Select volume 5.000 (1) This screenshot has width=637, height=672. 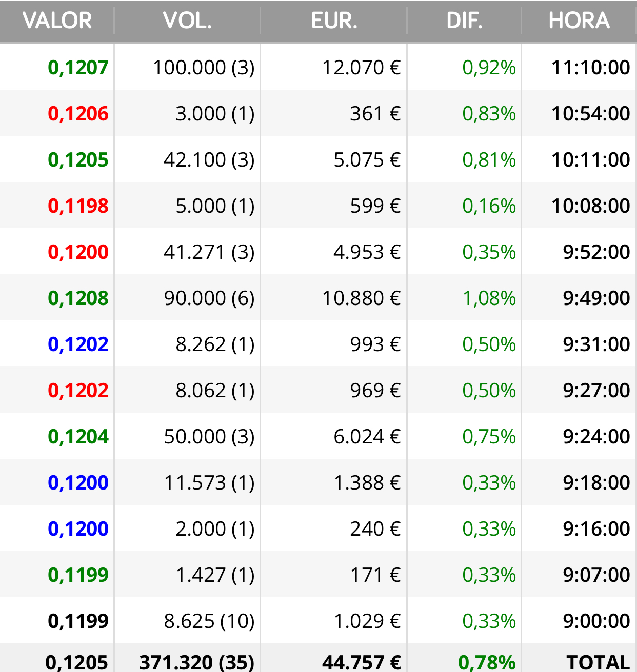click(215, 206)
